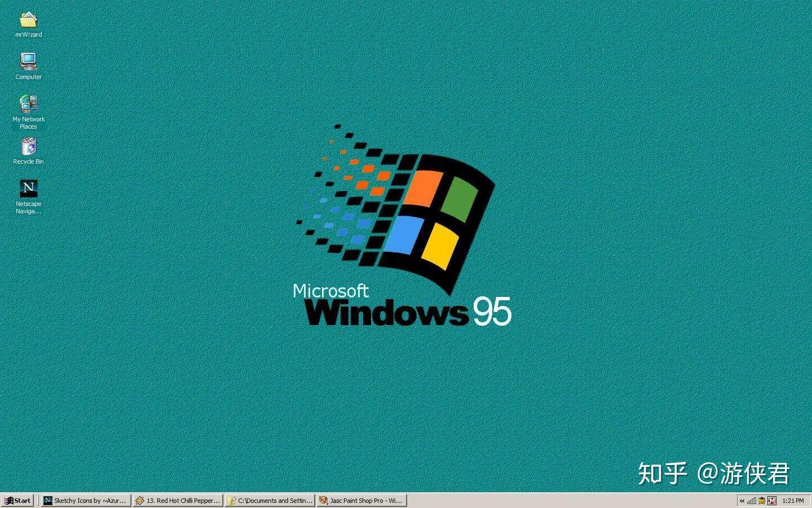Switch to the Jasc Paint Shop Pro window
Screen dimensions: 812x508
[362, 500]
